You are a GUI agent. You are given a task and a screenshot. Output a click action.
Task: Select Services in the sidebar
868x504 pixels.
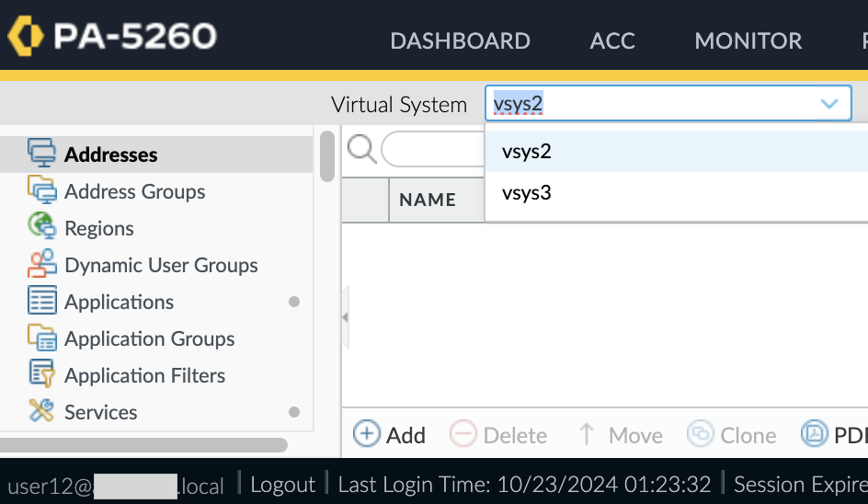coord(101,412)
